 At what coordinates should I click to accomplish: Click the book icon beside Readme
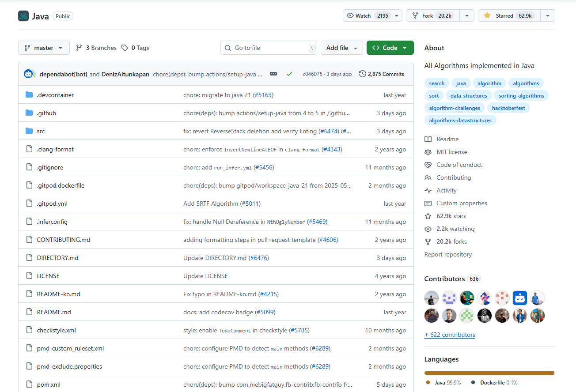coord(428,139)
